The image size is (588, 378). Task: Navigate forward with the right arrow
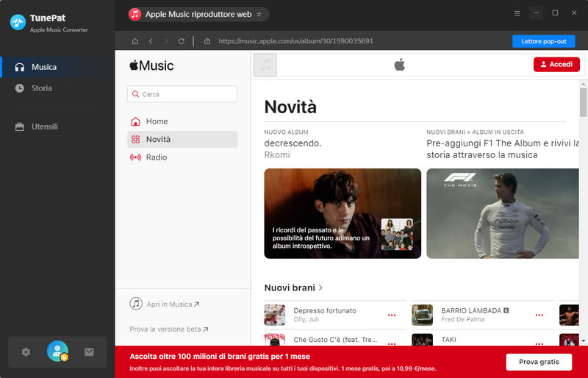click(x=166, y=41)
